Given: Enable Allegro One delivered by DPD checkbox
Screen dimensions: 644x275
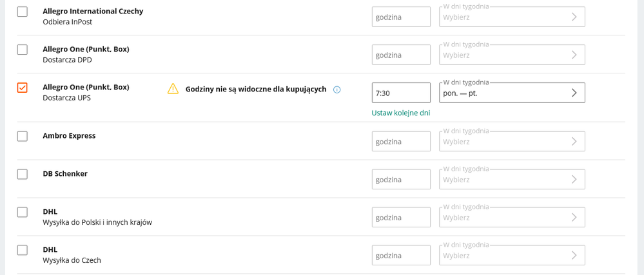Looking at the screenshot, I should 22,50.
